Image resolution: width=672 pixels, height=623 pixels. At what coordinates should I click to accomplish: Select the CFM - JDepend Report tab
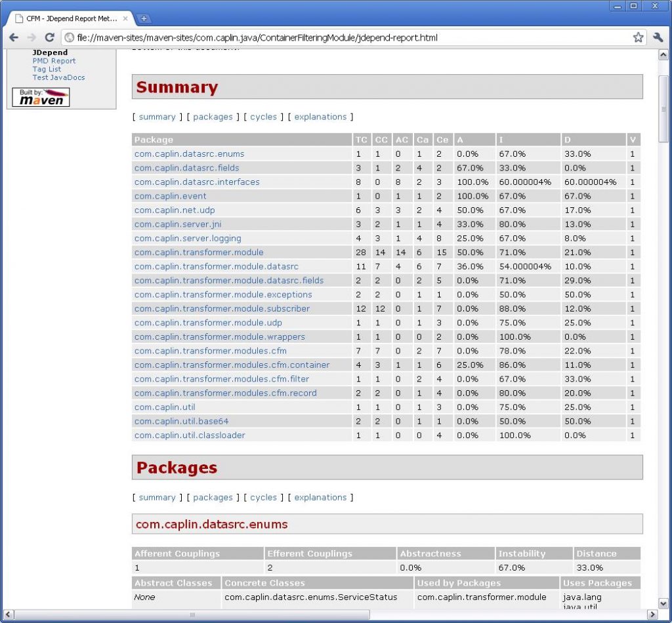click(71, 18)
